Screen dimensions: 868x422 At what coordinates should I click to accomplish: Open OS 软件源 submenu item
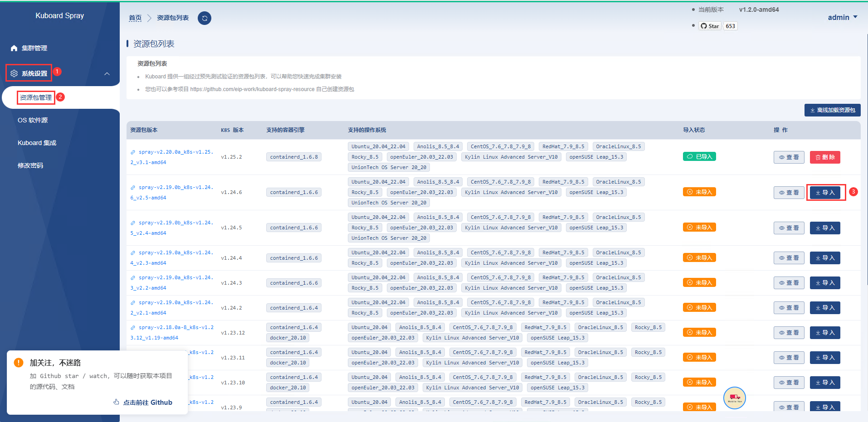point(33,120)
